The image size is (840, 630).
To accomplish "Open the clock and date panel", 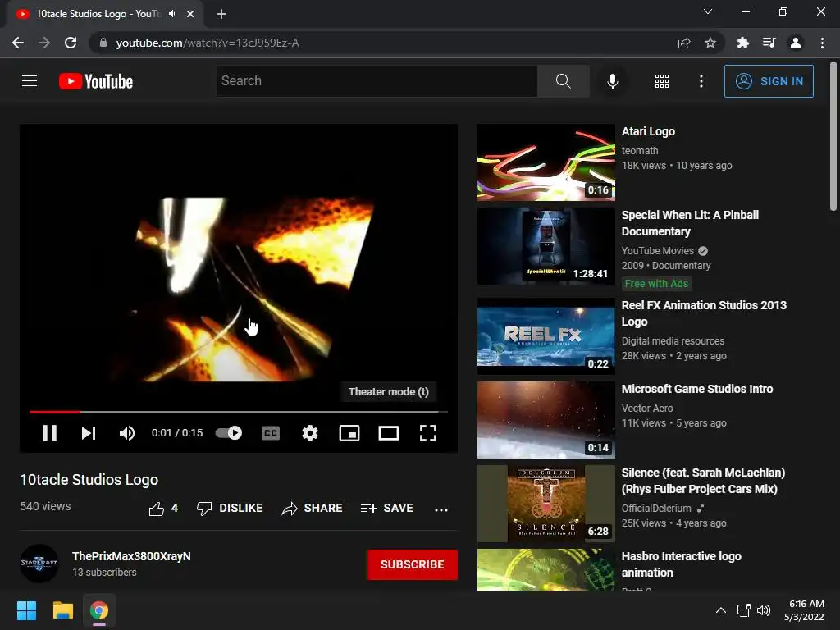I will pyautogui.click(x=805, y=610).
